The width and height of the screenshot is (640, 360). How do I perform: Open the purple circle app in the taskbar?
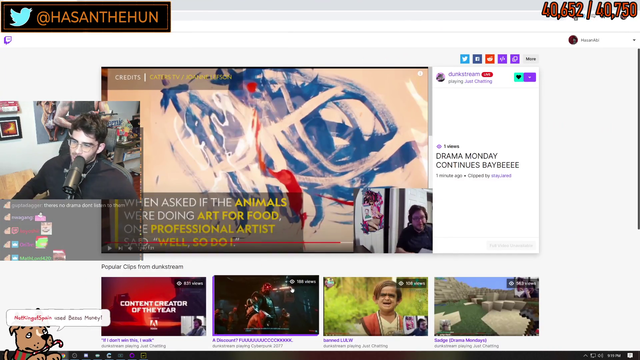(132, 356)
